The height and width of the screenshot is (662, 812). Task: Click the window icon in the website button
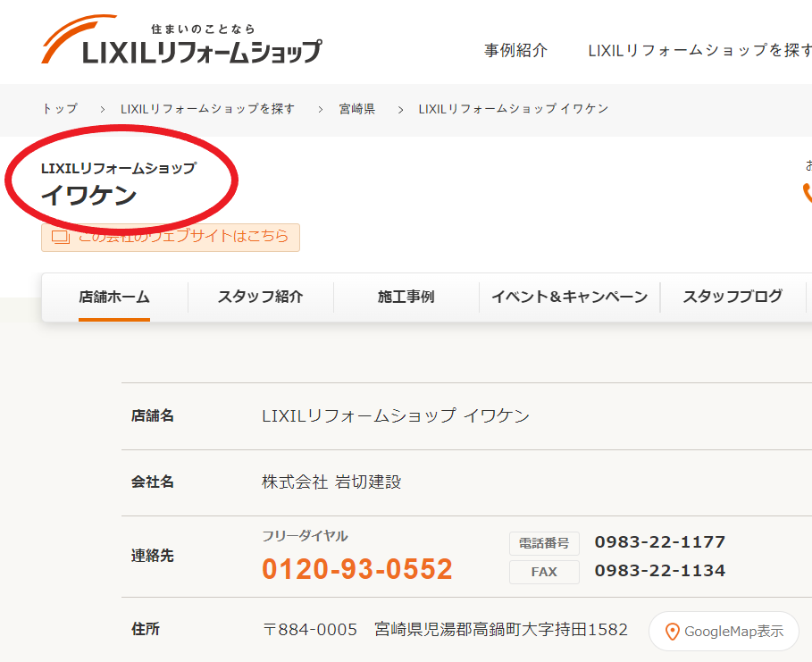coord(60,238)
